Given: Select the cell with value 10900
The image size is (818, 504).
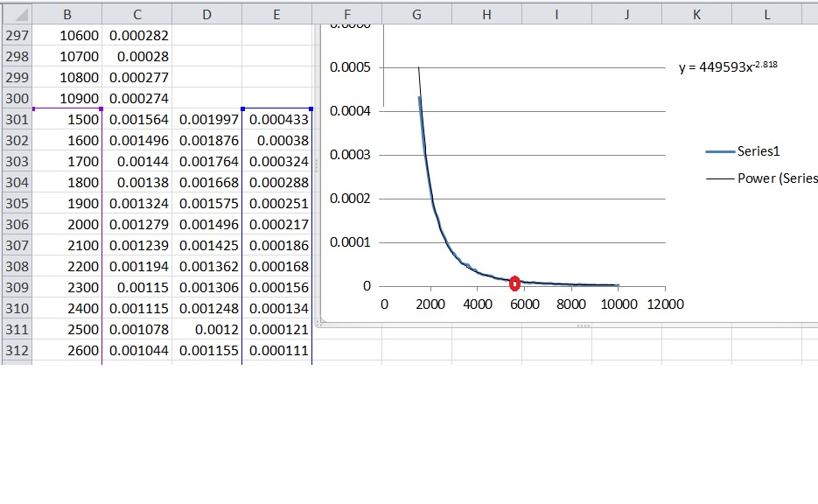Looking at the screenshot, I should pos(67,98).
